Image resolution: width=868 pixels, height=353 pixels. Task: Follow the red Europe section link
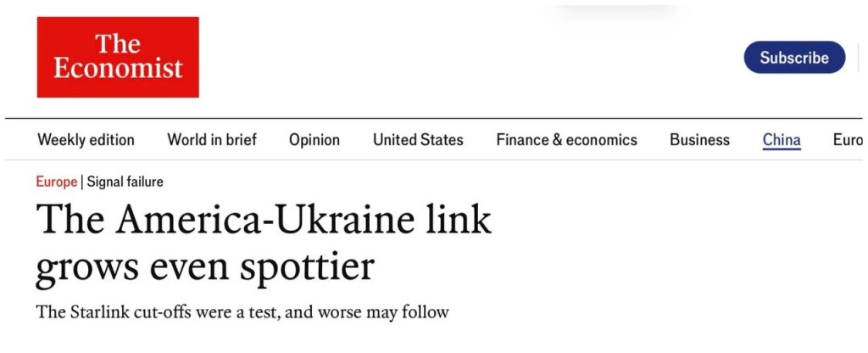[x=57, y=182]
